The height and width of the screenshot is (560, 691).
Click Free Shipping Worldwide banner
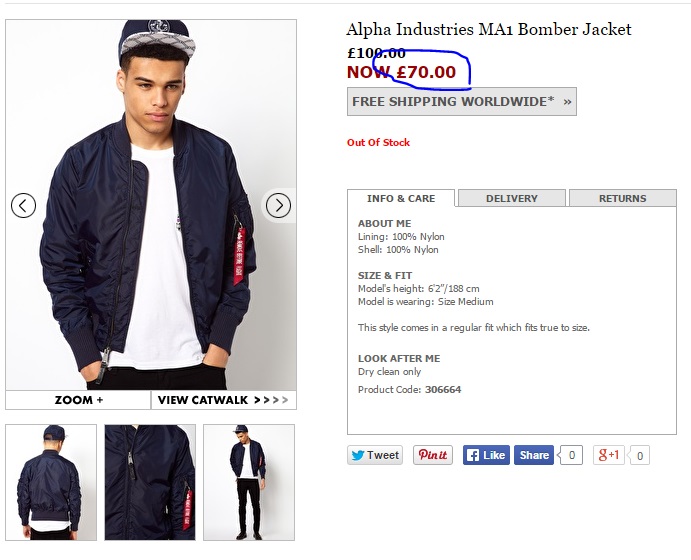tap(462, 101)
